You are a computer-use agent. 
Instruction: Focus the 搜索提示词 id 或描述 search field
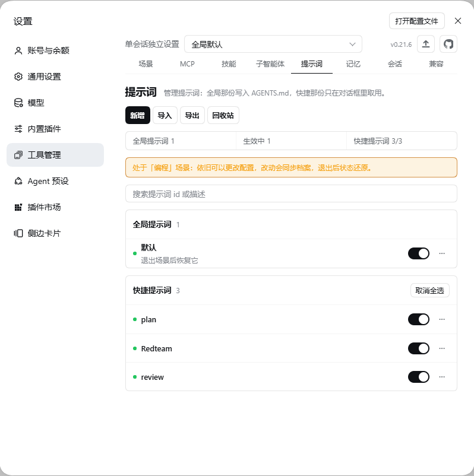tap(291, 193)
